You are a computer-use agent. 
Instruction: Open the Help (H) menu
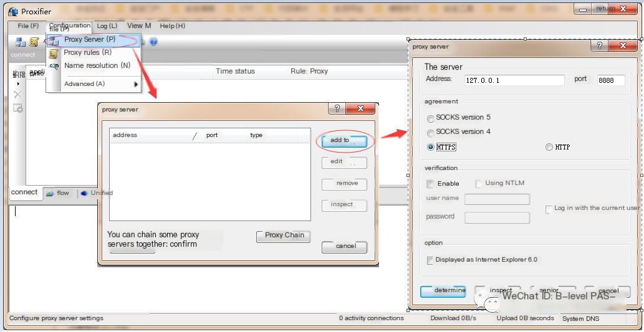point(173,26)
